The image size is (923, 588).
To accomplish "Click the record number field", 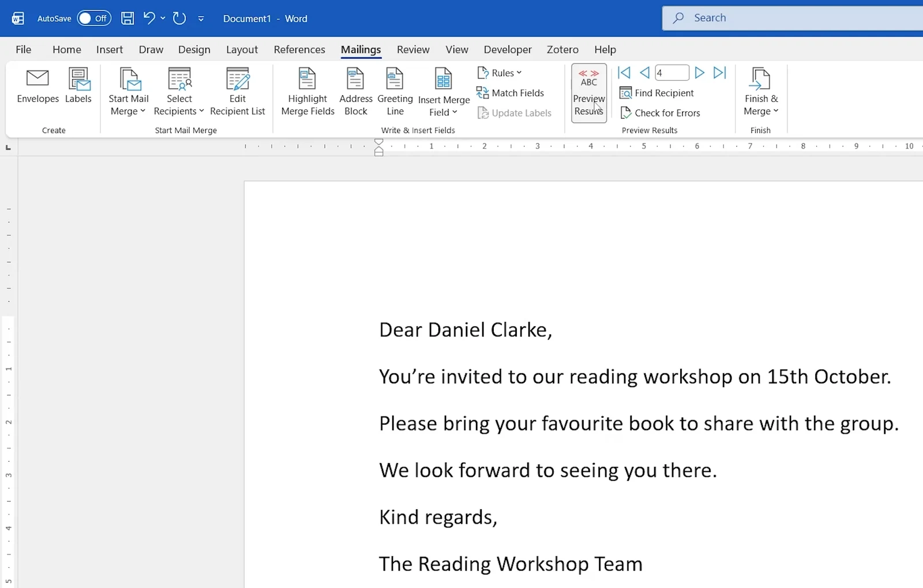I will [x=672, y=73].
